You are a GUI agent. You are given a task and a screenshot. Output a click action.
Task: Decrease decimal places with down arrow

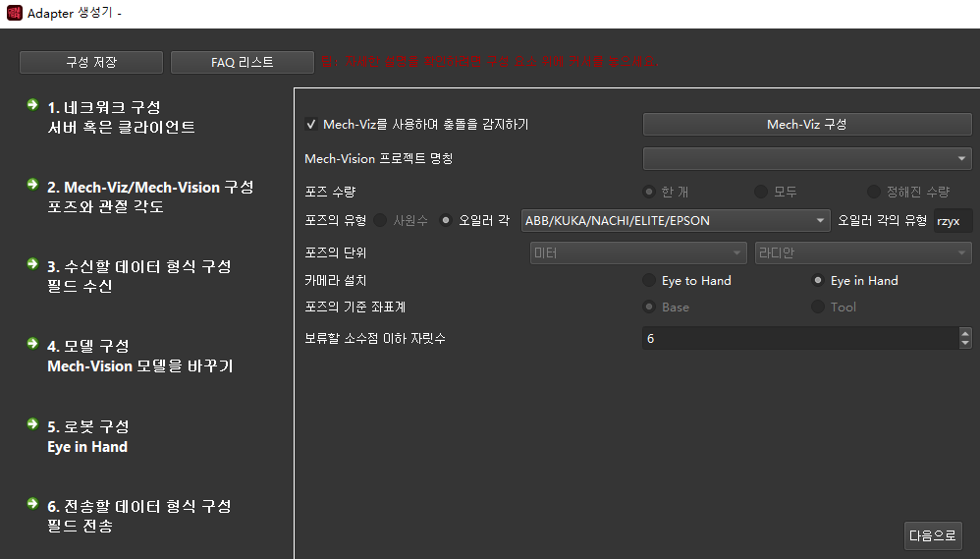point(965,343)
